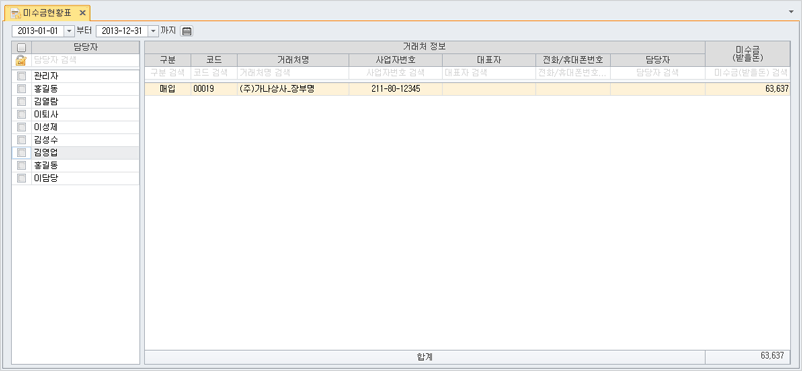Sort by the 대표자 column header
802x371 pixels.
tap(489, 60)
